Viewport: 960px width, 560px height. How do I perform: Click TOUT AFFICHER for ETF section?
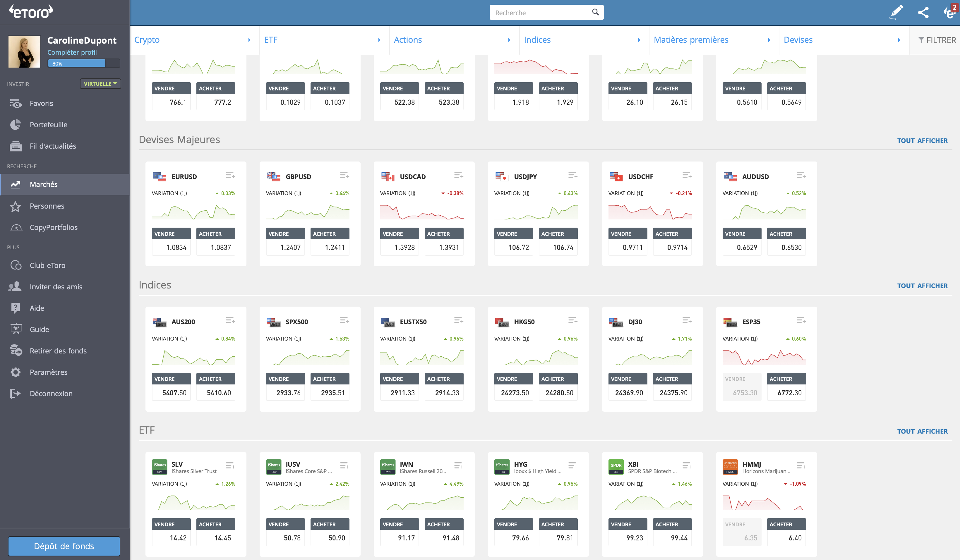pyautogui.click(x=922, y=431)
